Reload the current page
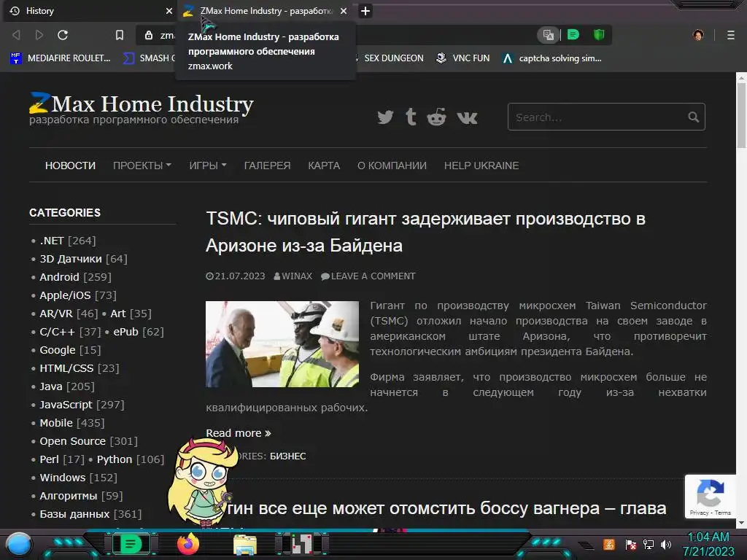747x560 pixels. 63,35
